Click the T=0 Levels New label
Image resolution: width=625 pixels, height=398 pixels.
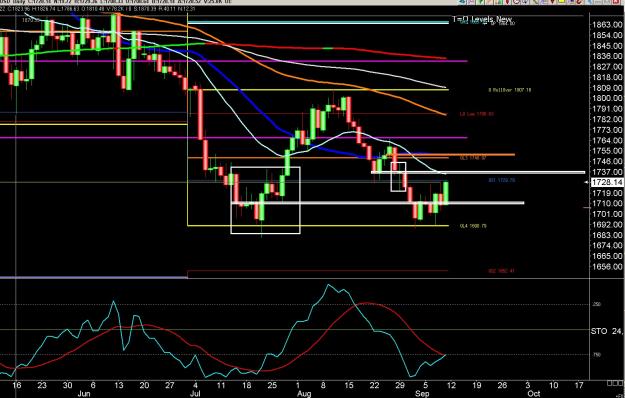[482, 19]
